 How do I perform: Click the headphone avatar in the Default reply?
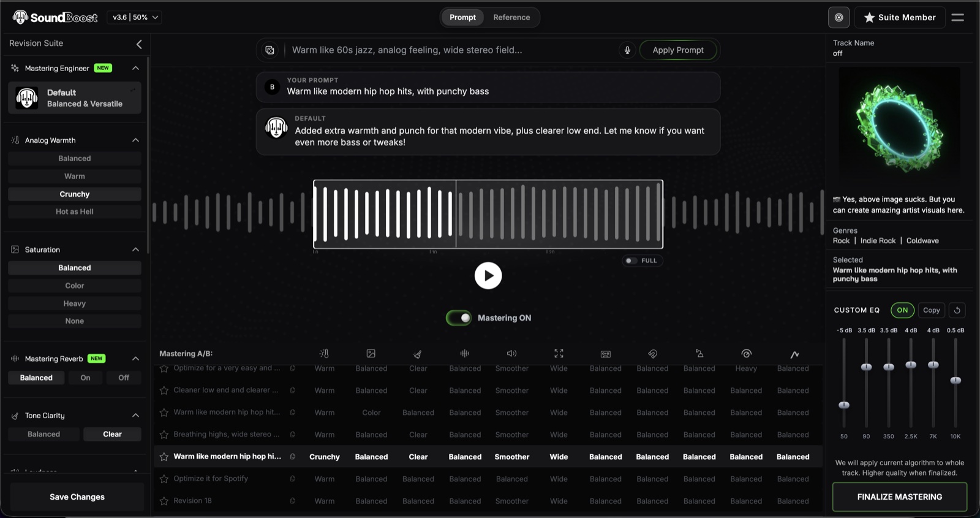276,128
